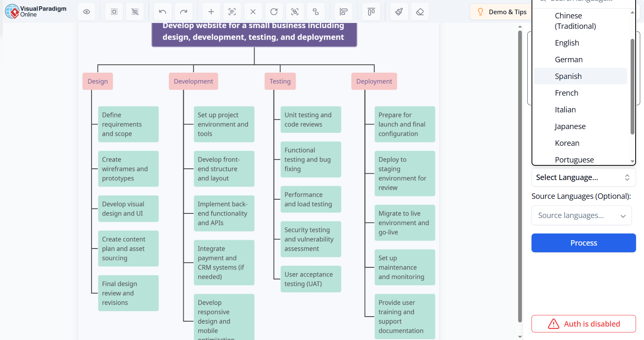
Task: Click the align toolbar icon
Action: (x=343, y=11)
